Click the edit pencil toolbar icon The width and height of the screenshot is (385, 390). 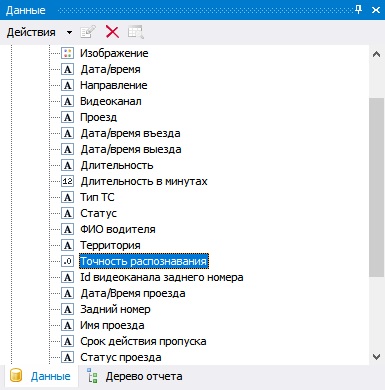(x=88, y=32)
